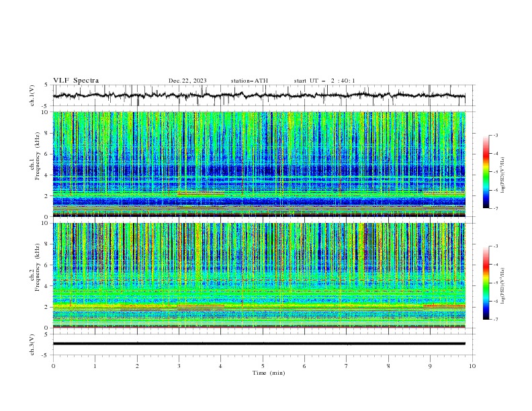Click the ch.2 spectrogram color bar
This screenshot has width=532, height=411.
point(486,283)
